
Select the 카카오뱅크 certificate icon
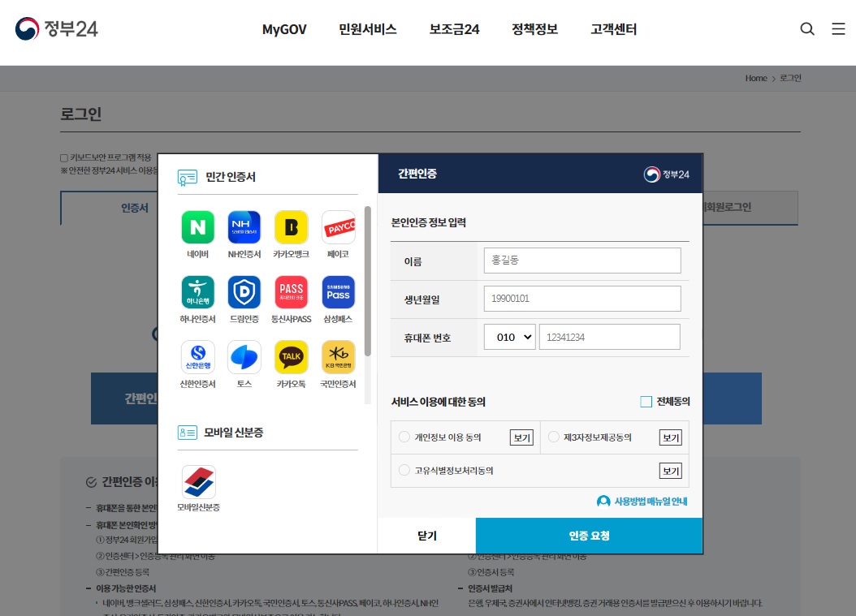pyautogui.click(x=291, y=227)
